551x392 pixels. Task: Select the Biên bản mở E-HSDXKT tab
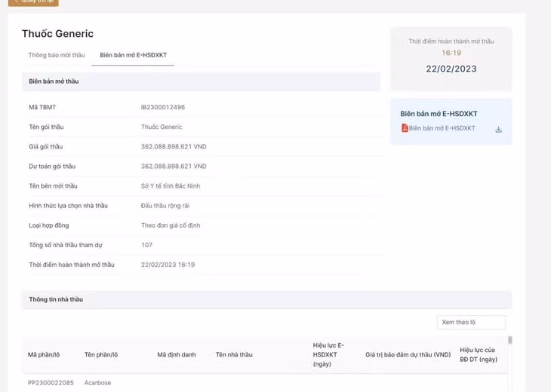[133, 55]
